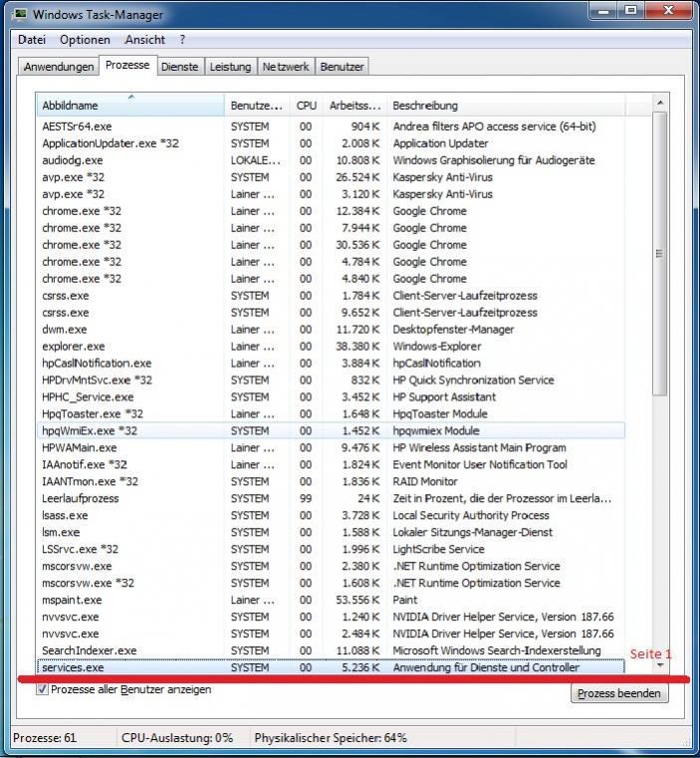Click CPU-Auslastung: 0% in status bar

point(177,738)
